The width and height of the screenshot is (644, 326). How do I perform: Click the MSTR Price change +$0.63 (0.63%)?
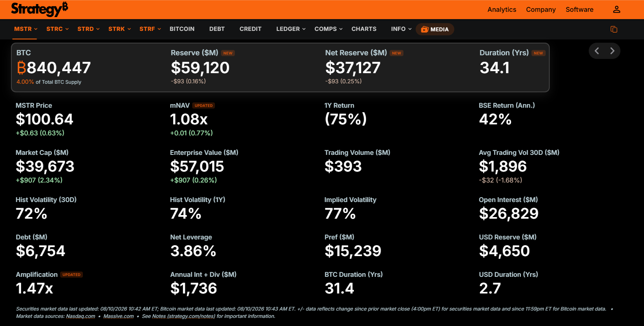40,133
